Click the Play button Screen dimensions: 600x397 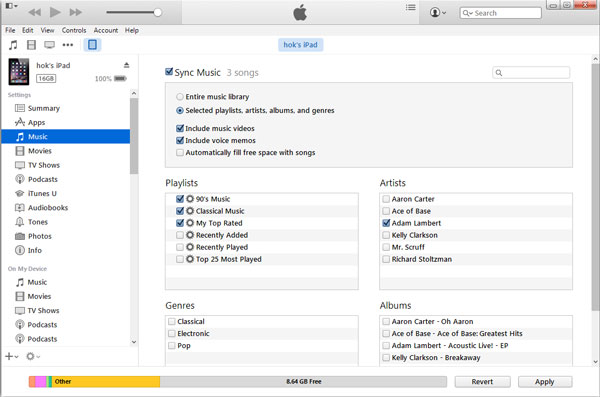[55, 12]
